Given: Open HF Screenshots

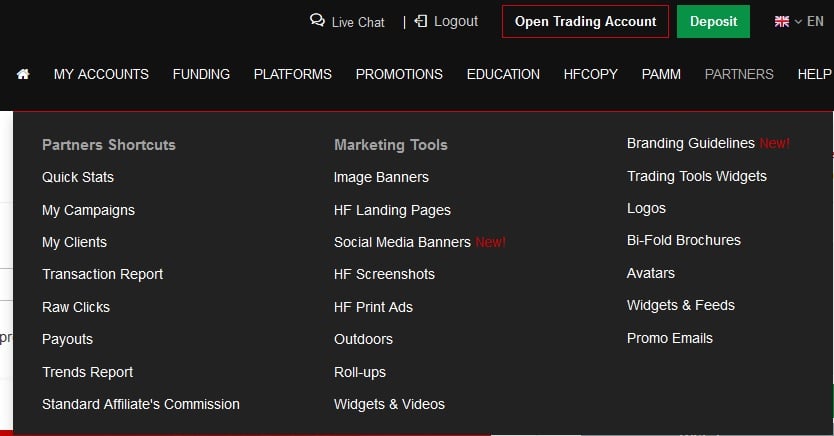Looking at the screenshot, I should coord(385,274).
